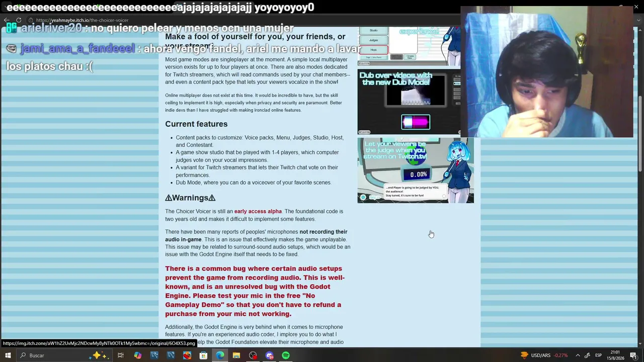Screen dimensions: 644x362
Task: Reload the page with the refresh icon
Action: point(19,20)
